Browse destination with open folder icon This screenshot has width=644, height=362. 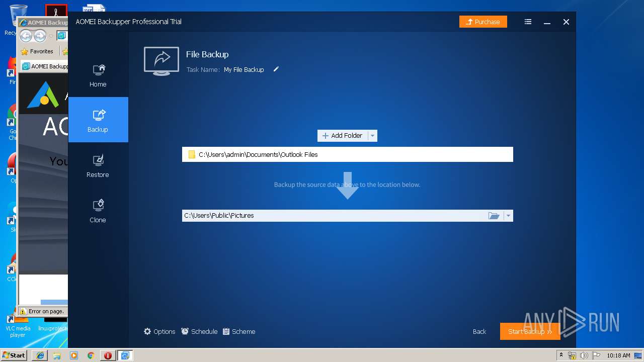tap(494, 216)
